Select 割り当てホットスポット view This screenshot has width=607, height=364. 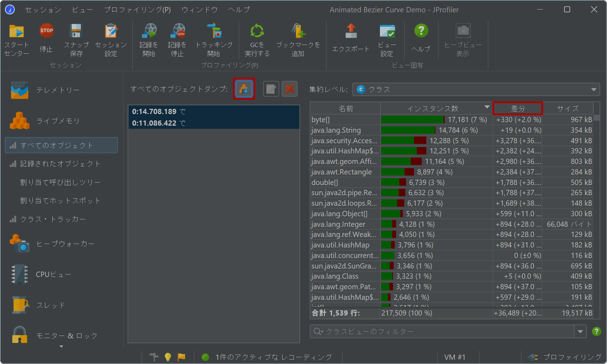62,200
